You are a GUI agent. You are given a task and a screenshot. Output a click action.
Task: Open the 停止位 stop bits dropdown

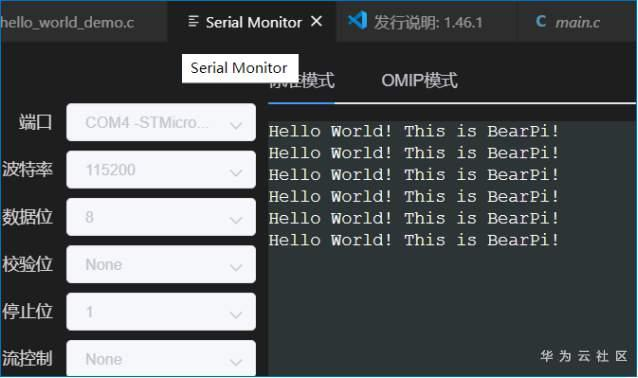[x=161, y=312]
